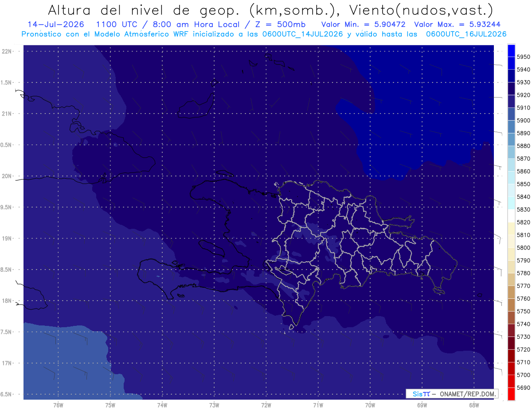The width and height of the screenshot is (532, 411).
Task: Click the 5950 colorbar value
Action: click(x=524, y=57)
